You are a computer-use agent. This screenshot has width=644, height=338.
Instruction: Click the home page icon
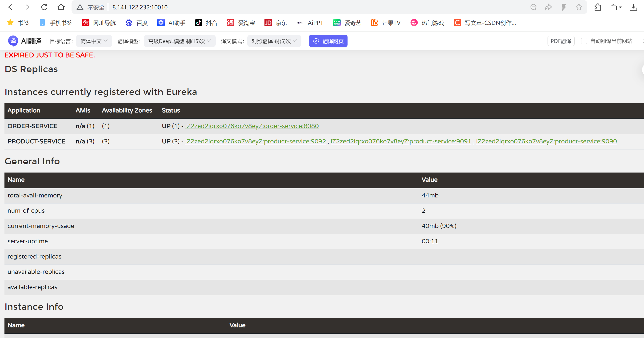61,7
